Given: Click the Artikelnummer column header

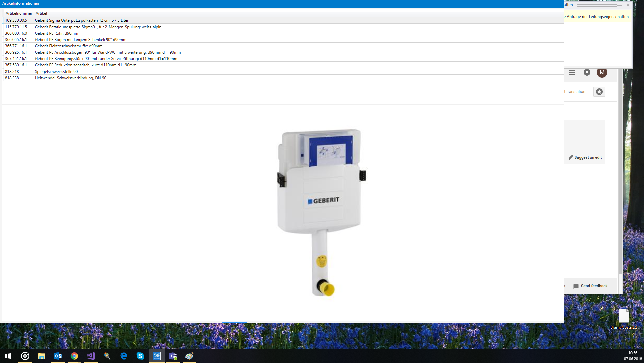Looking at the screenshot, I should (x=19, y=13).
